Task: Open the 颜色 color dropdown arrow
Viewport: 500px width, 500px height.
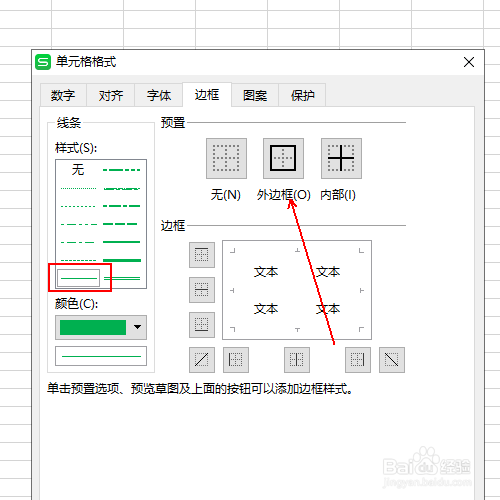Action: coord(137,327)
